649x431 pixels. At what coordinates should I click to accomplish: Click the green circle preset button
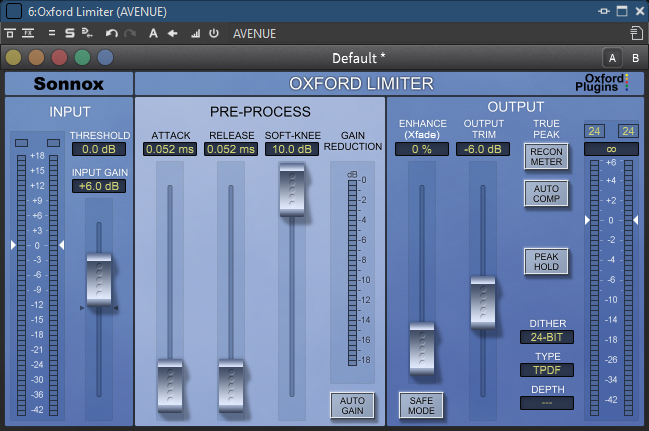coord(82,57)
